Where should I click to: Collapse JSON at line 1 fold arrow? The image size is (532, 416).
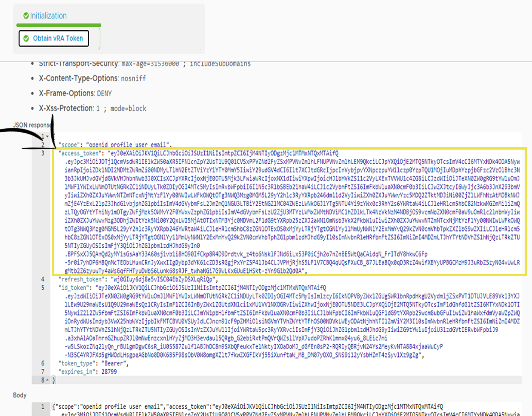click(x=47, y=136)
